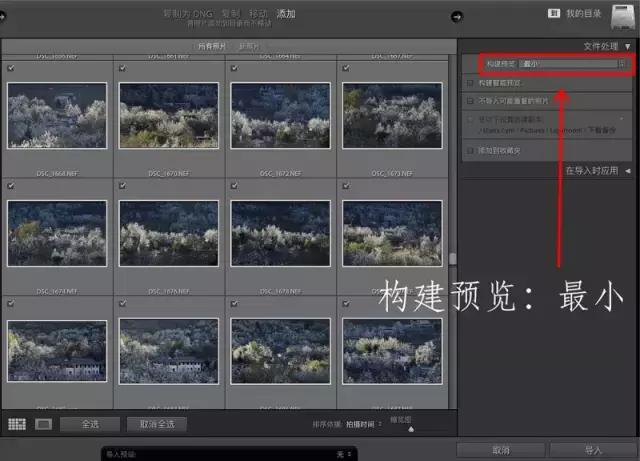Uncheck photo DSC_1676.NEF checkbox

[x=122, y=186]
